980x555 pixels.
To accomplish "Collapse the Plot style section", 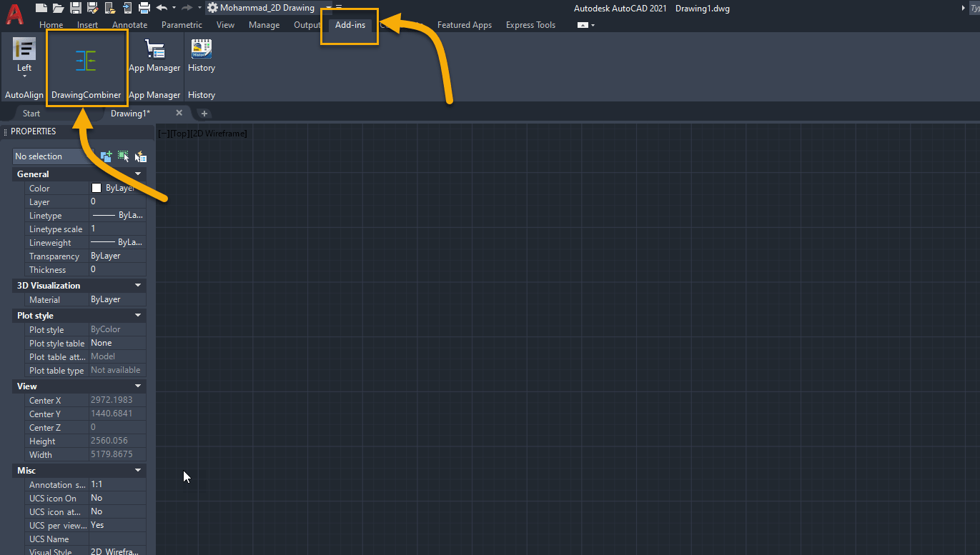I will [x=138, y=316].
